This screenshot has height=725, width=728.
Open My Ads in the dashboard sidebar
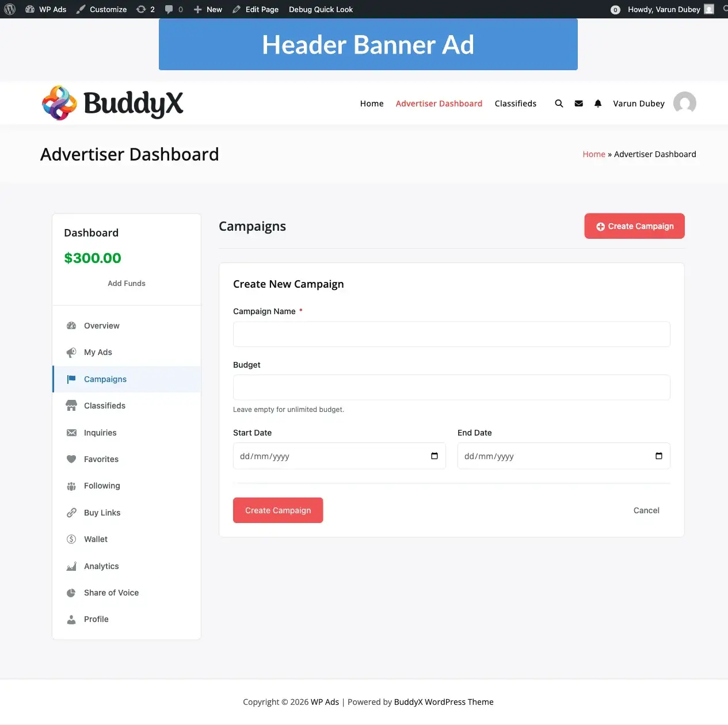point(127,352)
